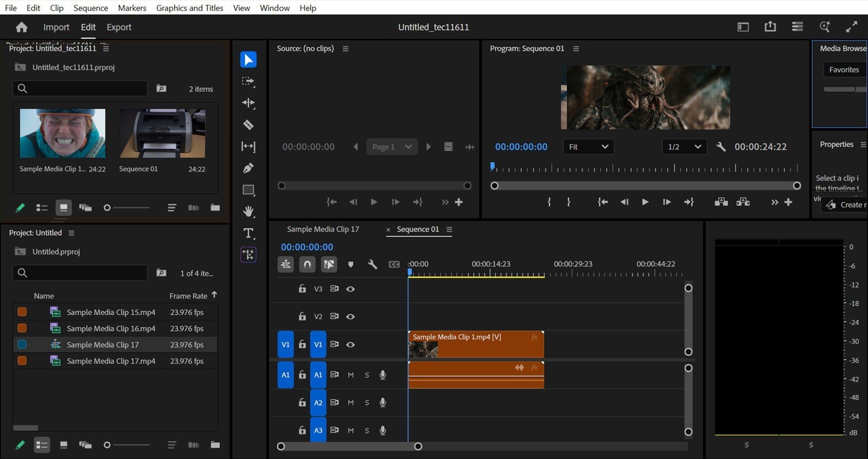Toggle linked selection in timeline

pyautogui.click(x=329, y=264)
